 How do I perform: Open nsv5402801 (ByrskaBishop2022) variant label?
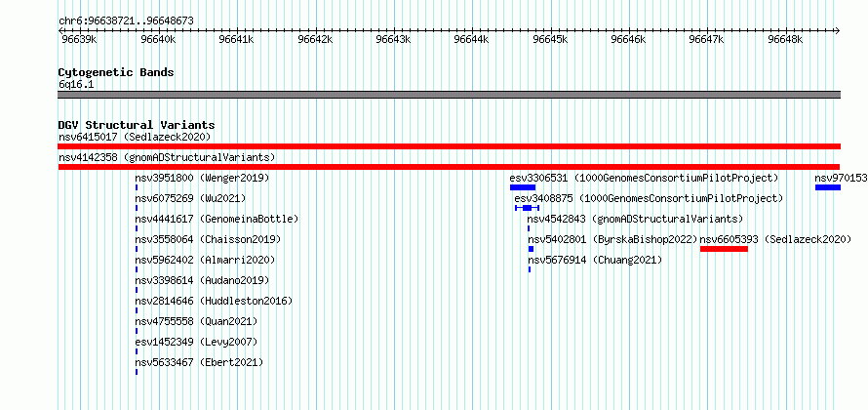point(612,239)
